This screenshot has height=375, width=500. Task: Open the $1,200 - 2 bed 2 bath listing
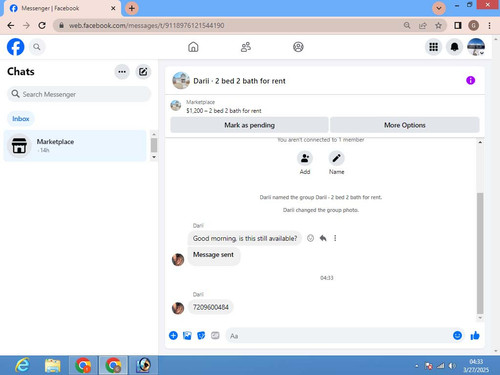224,111
